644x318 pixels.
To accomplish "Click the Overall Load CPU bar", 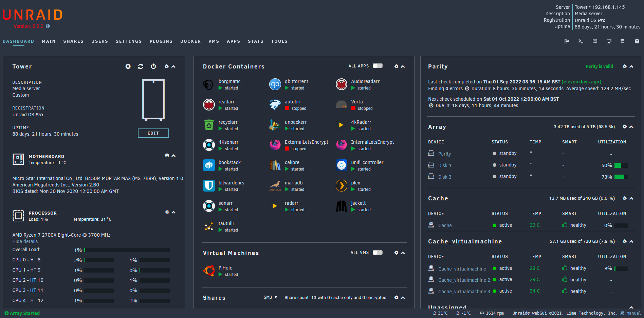I will click(x=127, y=250).
